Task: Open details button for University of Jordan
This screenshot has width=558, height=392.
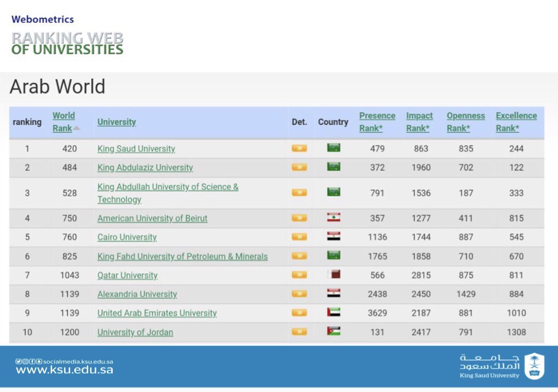Action: (x=299, y=332)
